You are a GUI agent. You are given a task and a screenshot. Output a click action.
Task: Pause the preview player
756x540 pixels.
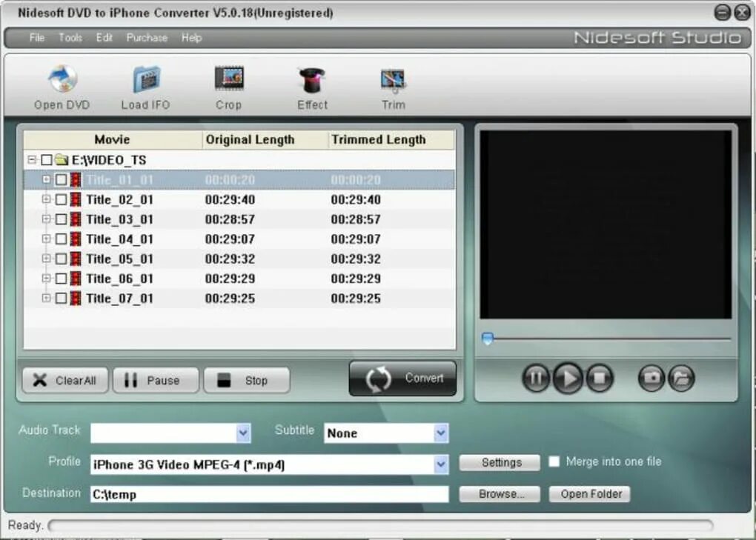point(536,378)
